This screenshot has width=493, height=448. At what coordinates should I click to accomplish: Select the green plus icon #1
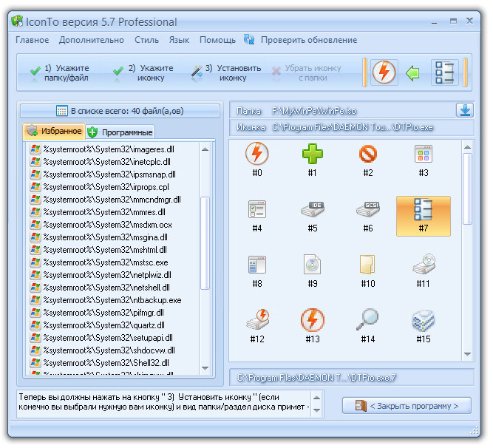[312, 155]
